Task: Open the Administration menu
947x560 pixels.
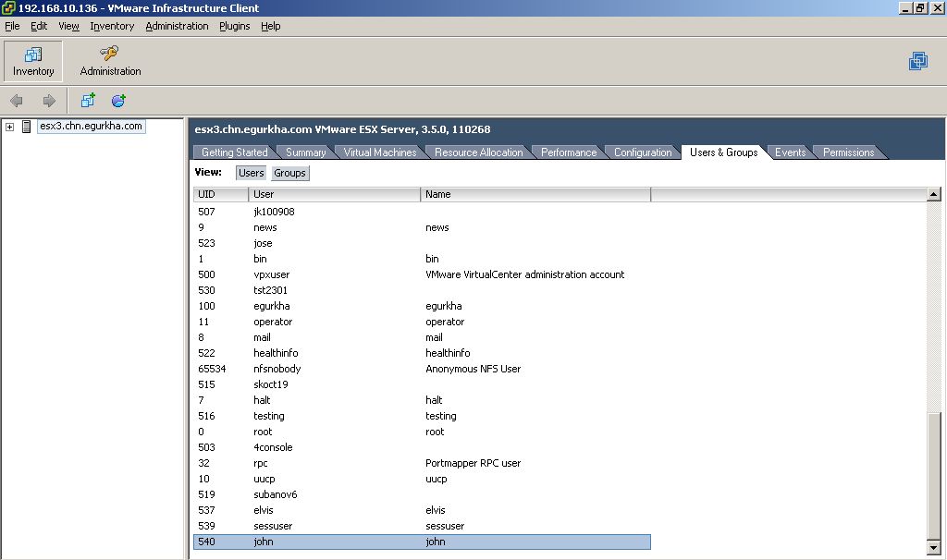Action: click(177, 26)
